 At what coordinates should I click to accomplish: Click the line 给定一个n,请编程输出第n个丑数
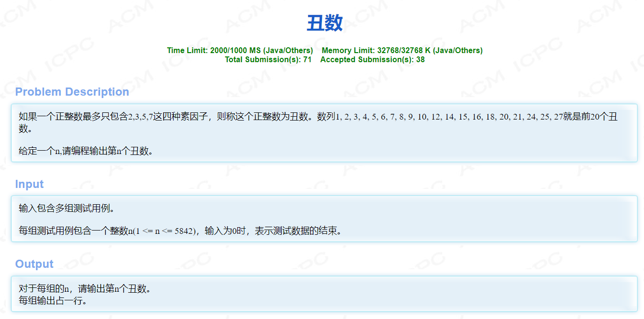click(85, 151)
